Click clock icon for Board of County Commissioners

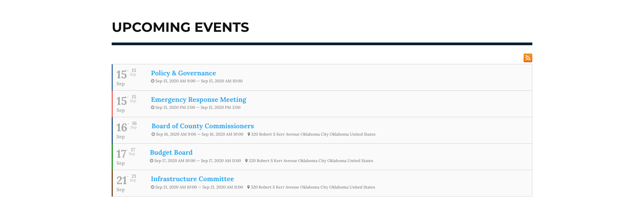[153, 134]
